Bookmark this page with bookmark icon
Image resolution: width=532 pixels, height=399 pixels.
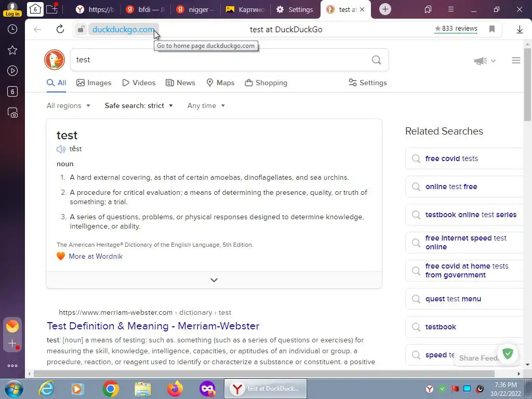pyautogui.click(x=492, y=29)
